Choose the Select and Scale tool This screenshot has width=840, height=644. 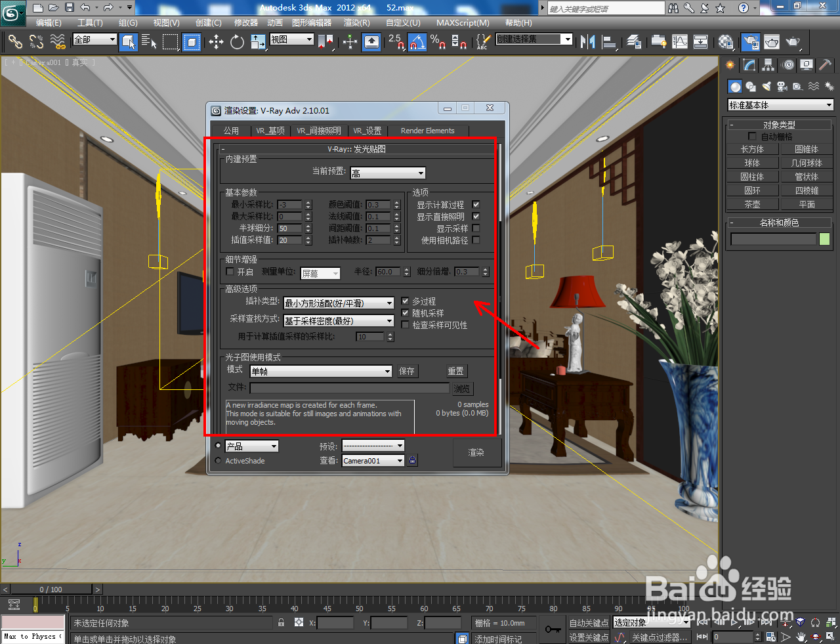tap(258, 42)
